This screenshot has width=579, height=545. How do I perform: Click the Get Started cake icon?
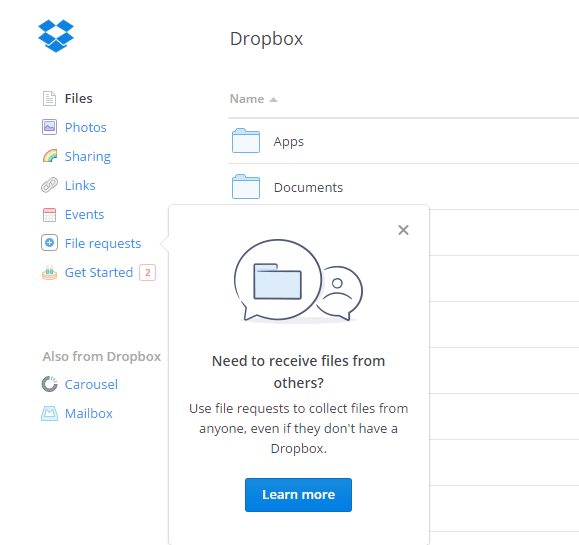tap(49, 272)
